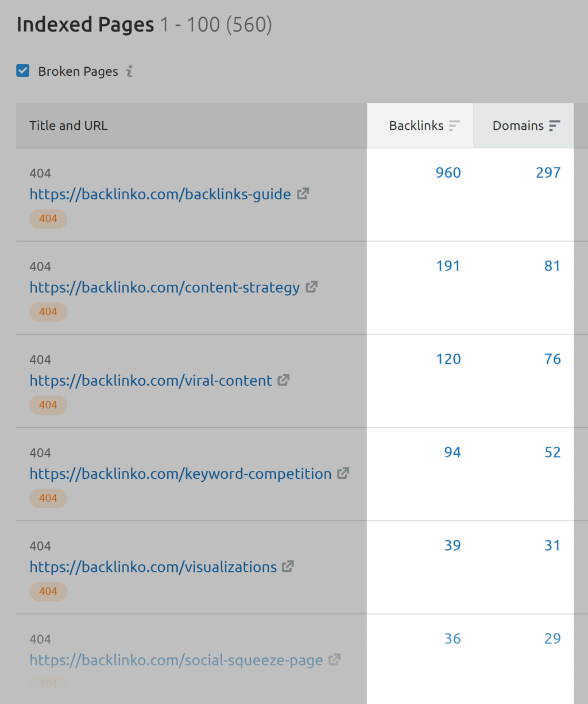Open visualizations page using its external link icon
The width and height of the screenshot is (588, 704).
(288, 567)
